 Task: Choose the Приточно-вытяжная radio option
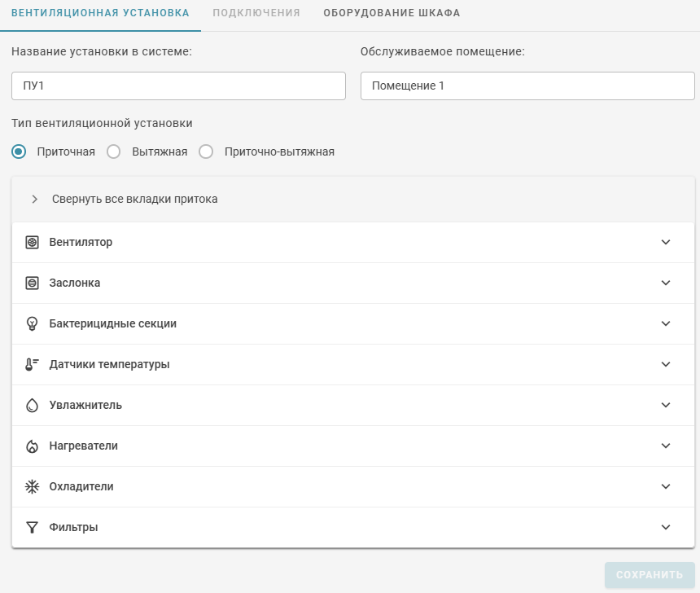pyautogui.click(x=206, y=152)
